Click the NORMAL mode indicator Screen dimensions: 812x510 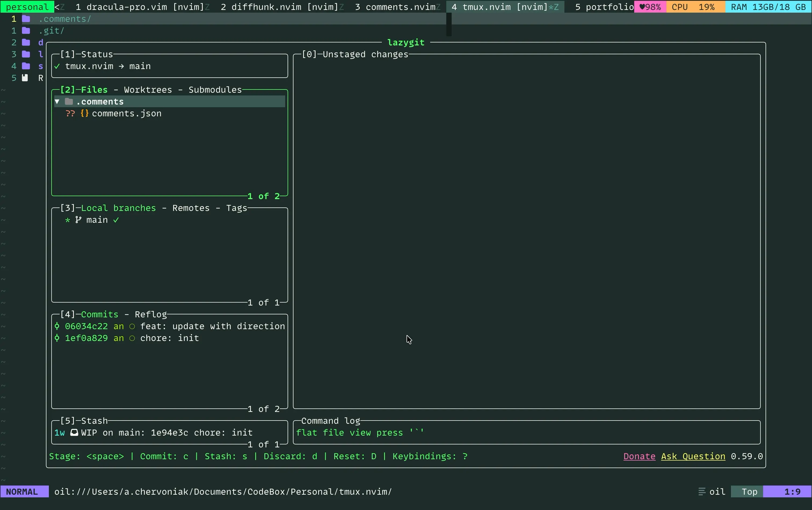coord(25,492)
